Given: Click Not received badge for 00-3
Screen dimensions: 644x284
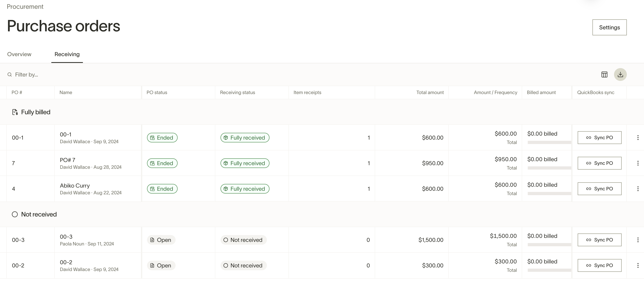Looking at the screenshot, I should 243,240.
